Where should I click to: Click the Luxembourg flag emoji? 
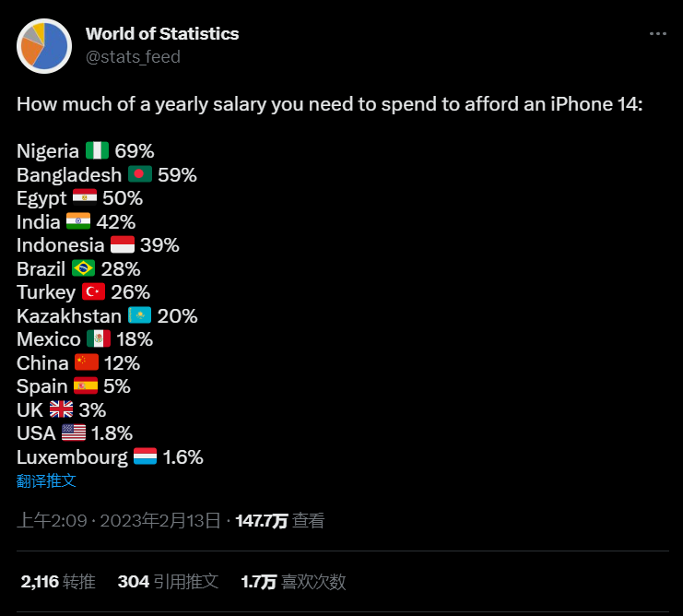146,456
